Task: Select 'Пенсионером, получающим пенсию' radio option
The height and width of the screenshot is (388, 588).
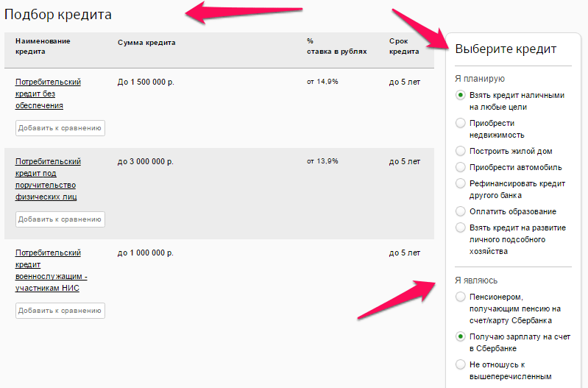Action: click(x=461, y=297)
